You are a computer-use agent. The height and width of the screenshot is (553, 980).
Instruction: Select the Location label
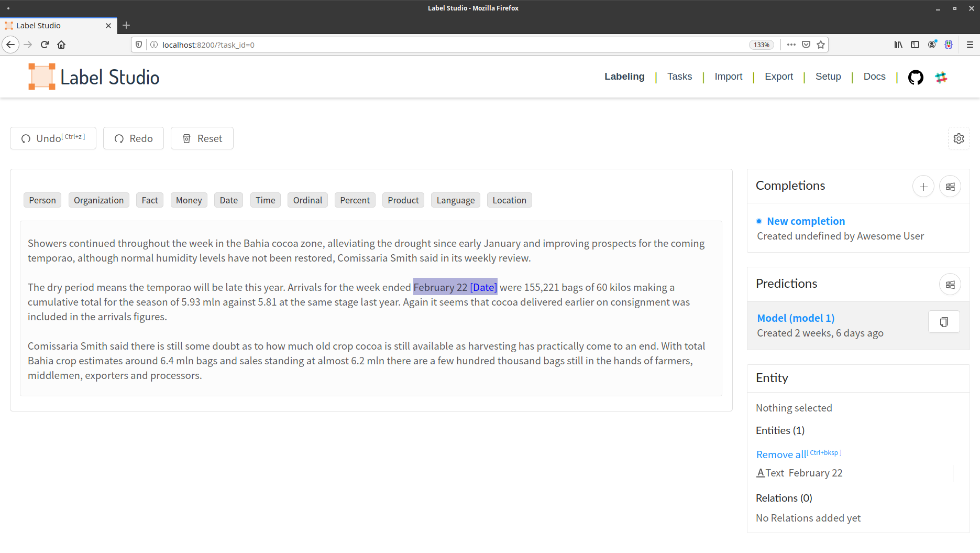(510, 200)
